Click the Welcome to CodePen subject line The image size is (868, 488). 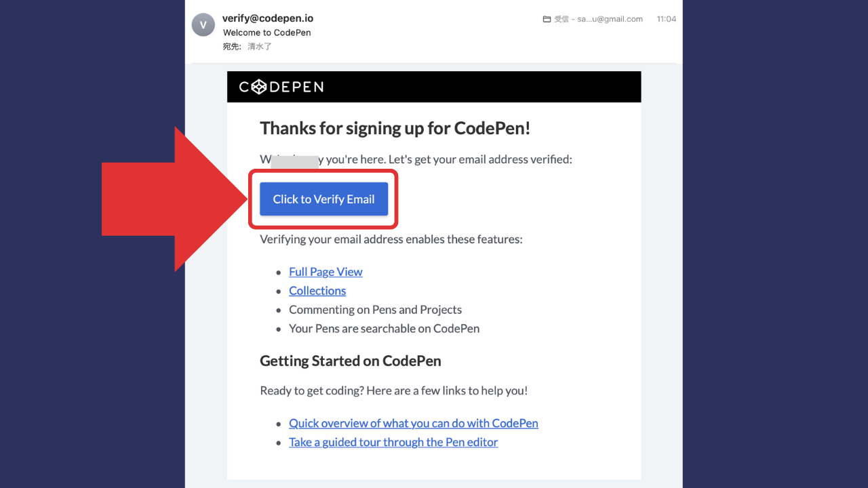pos(267,33)
